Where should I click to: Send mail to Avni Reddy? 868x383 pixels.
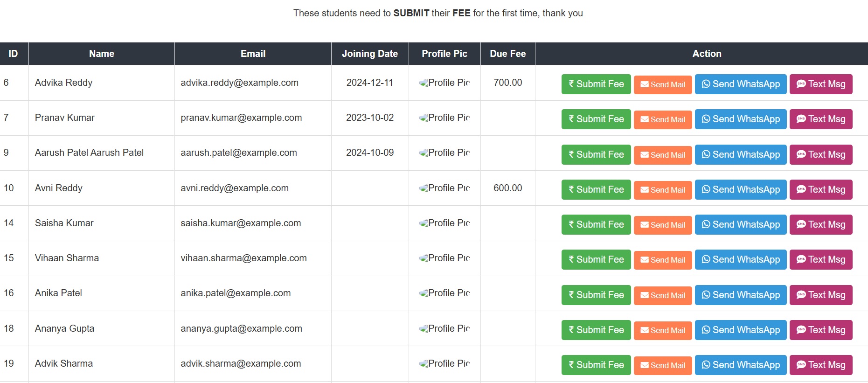pyautogui.click(x=663, y=190)
